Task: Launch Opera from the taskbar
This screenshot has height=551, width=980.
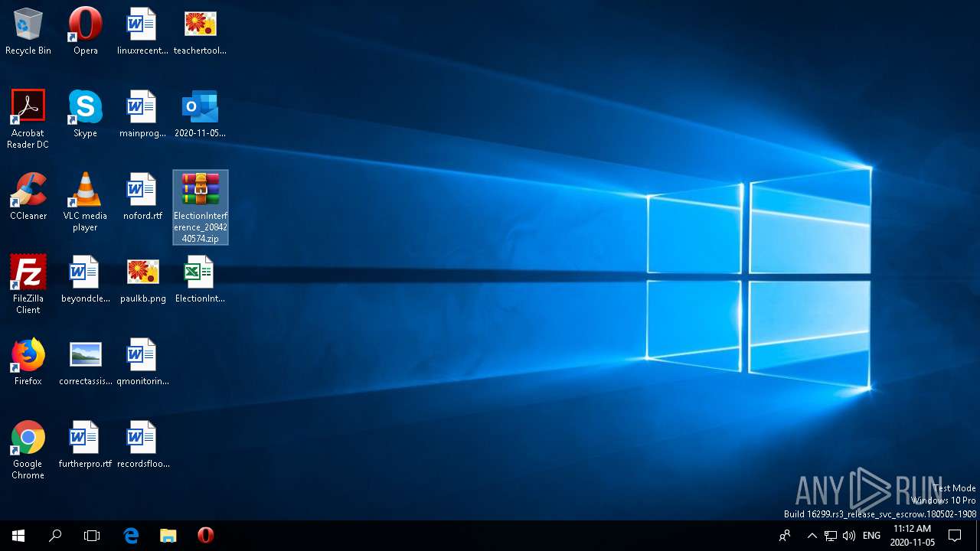Action: click(x=205, y=536)
